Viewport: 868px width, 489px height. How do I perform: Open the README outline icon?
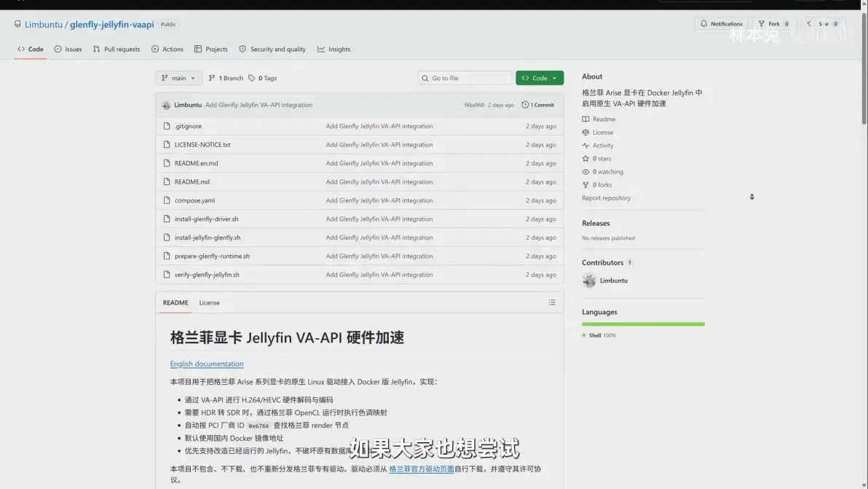click(552, 302)
